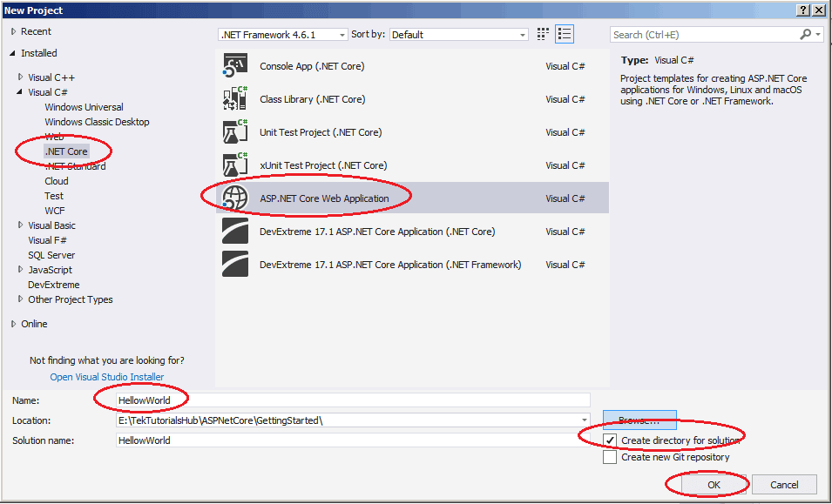The width and height of the screenshot is (832, 504).
Task: Click the Unit Test Project (.NET Core) icon
Action: pyautogui.click(x=235, y=132)
